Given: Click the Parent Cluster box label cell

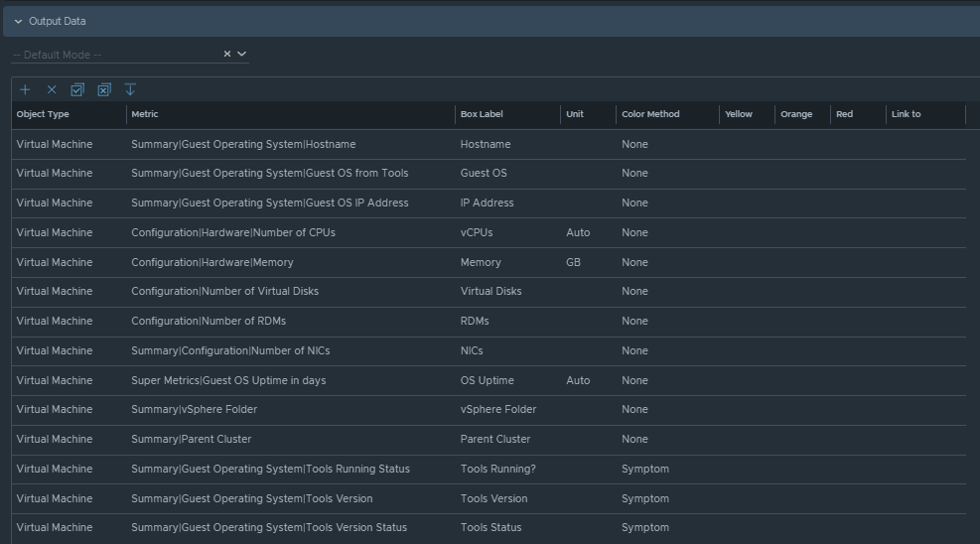Looking at the screenshot, I should click(495, 440).
